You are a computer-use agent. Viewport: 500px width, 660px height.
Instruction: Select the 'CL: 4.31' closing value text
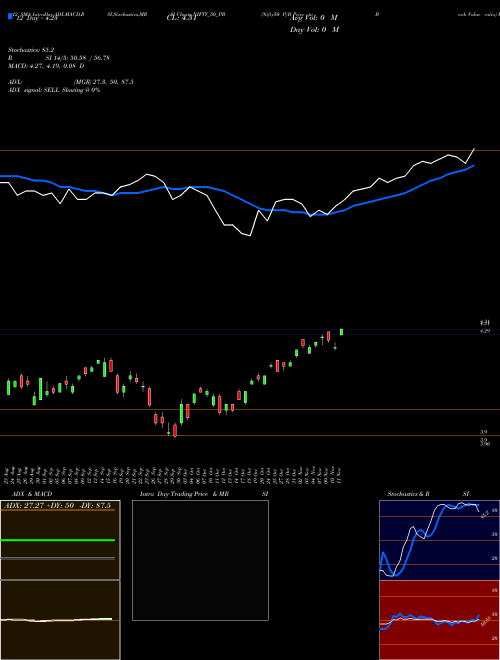[181, 18]
